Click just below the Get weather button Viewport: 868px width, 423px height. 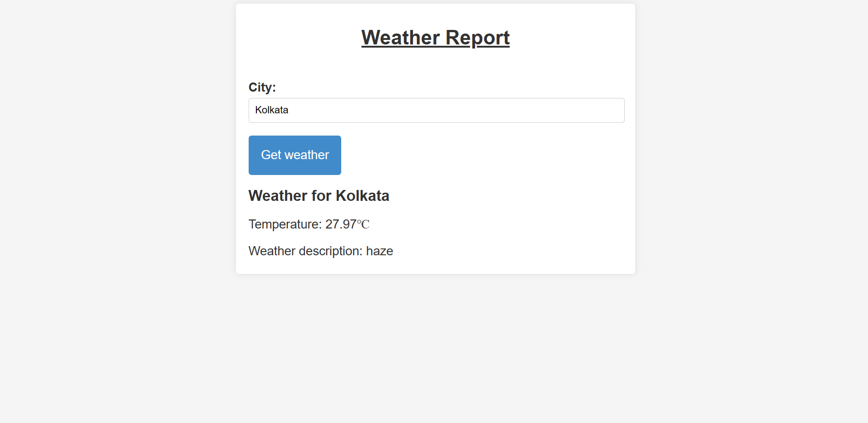pos(294,181)
